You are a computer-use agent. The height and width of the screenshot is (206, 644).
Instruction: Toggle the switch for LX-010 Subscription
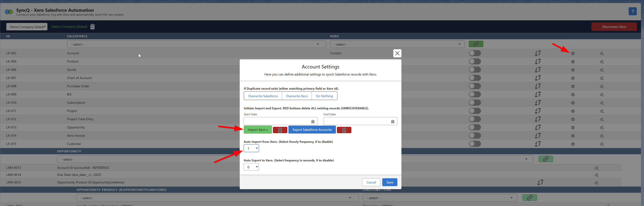click(475, 103)
